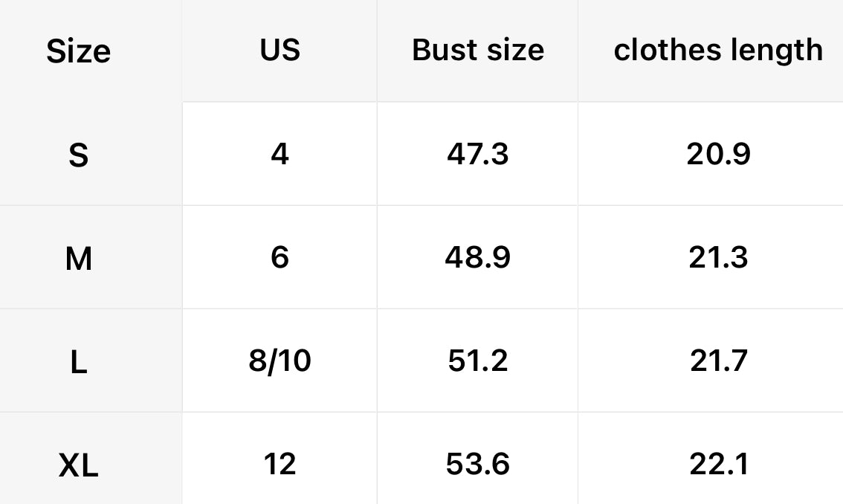Click the Size column header
The height and width of the screenshot is (504, 843).
[x=78, y=51]
